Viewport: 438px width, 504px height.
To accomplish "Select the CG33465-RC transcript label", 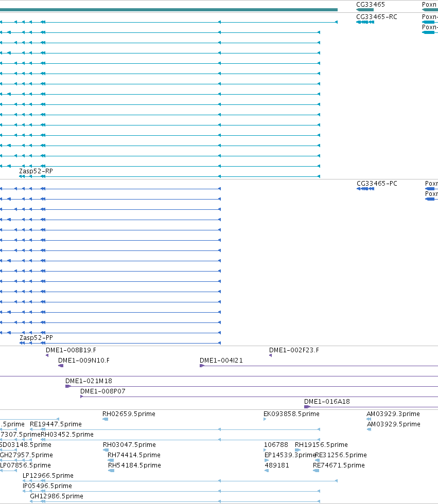I will [377, 16].
